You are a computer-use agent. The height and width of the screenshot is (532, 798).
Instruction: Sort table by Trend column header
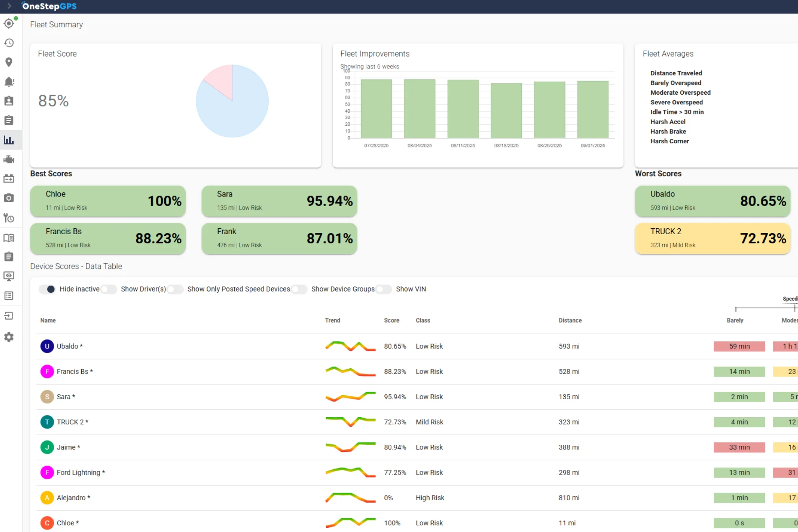click(x=333, y=320)
